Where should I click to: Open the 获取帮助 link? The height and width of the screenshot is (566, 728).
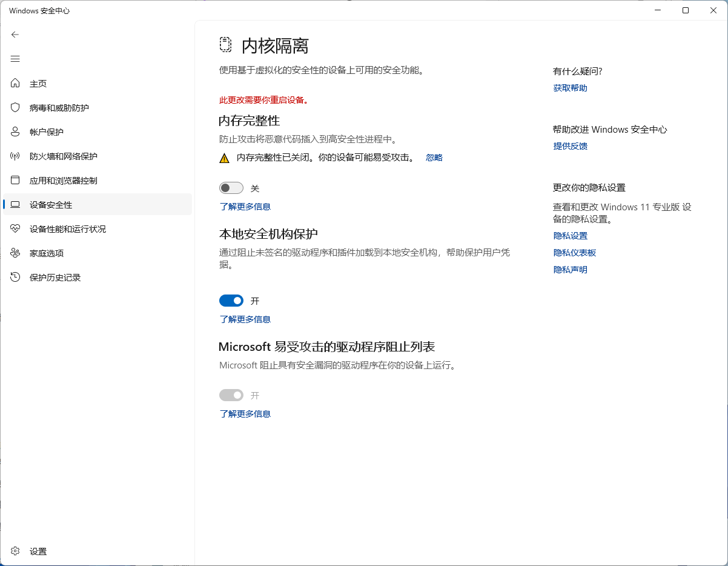tap(570, 88)
